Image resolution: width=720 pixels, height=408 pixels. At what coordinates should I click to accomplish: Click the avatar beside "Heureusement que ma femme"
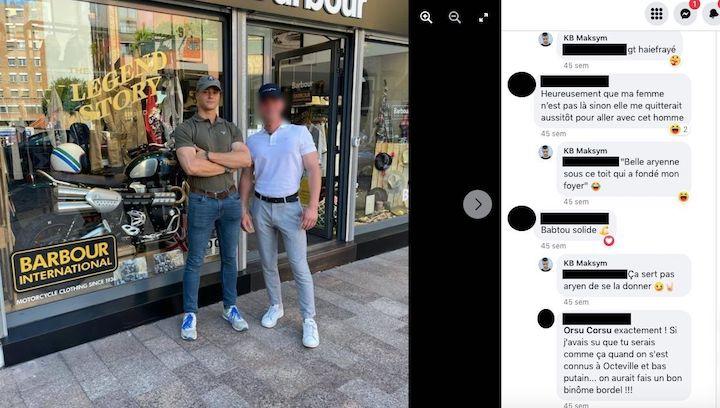point(522,84)
